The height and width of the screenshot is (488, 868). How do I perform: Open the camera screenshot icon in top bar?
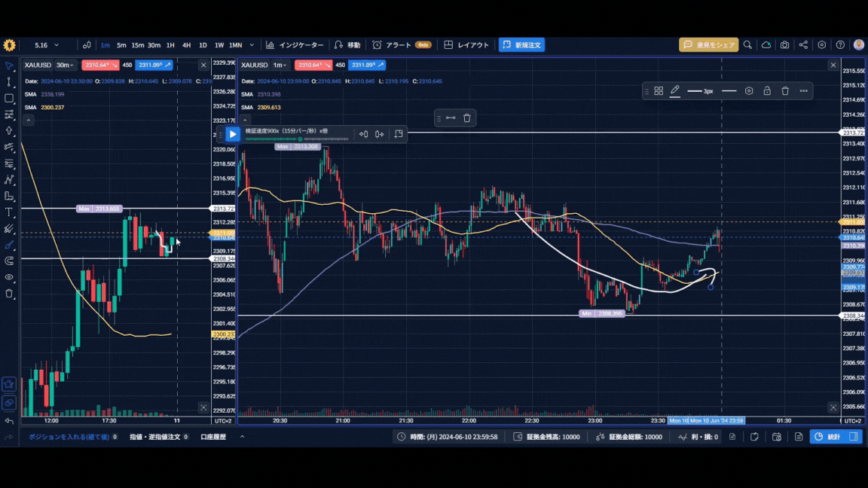click(784, 45)
